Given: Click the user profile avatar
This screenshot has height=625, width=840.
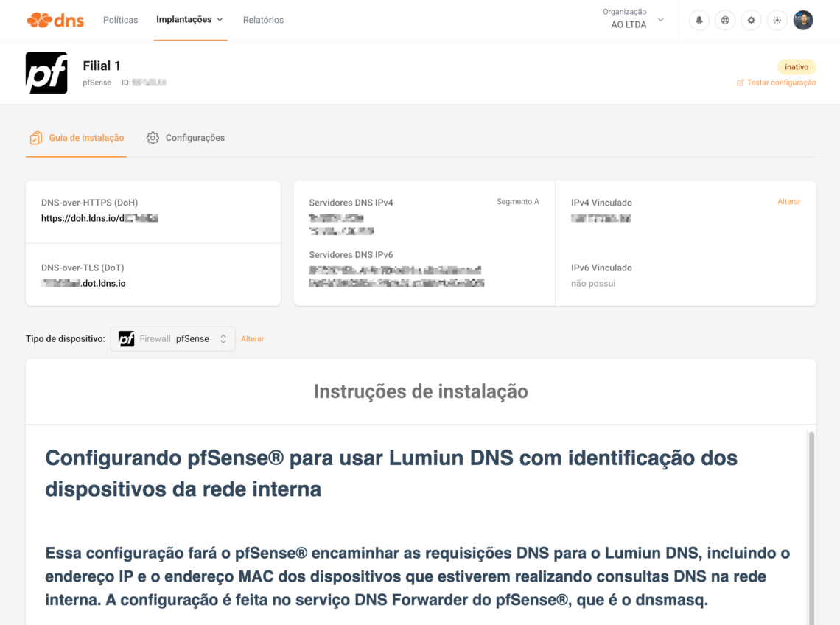Looking at the screenshot, I should pos(803,20).
